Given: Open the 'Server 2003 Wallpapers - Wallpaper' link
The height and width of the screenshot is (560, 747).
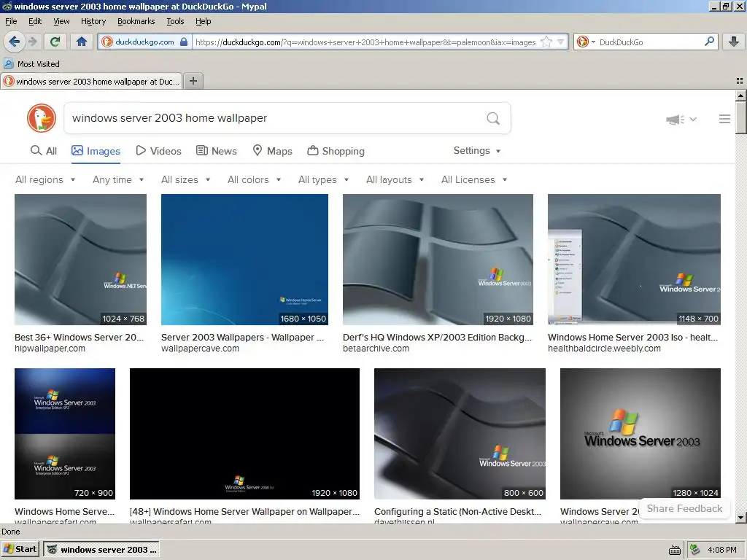Looking at the screenshot, I should 242,337.
